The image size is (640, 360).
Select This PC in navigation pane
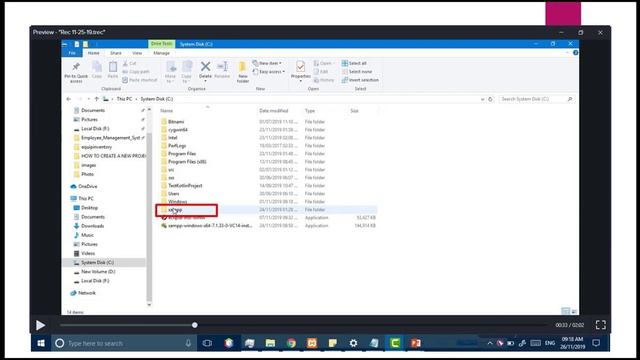tap(86, 198)
